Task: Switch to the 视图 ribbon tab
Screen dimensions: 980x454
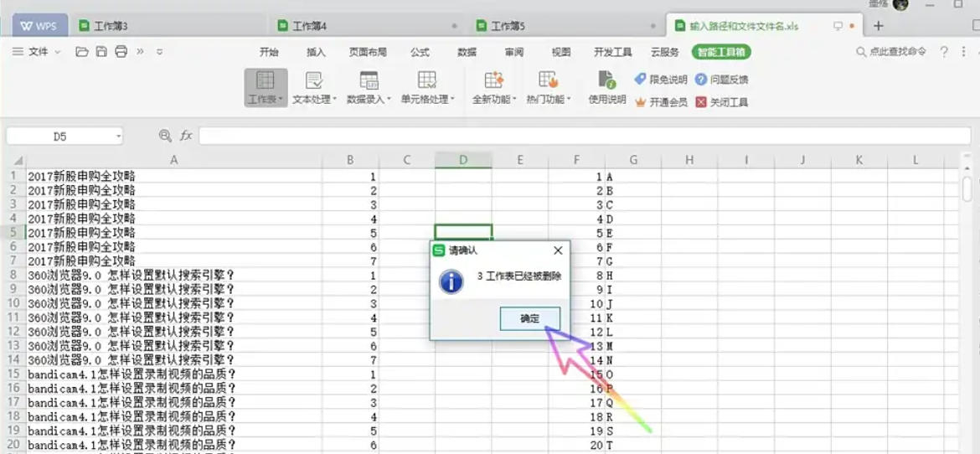Action: [561, 52]
